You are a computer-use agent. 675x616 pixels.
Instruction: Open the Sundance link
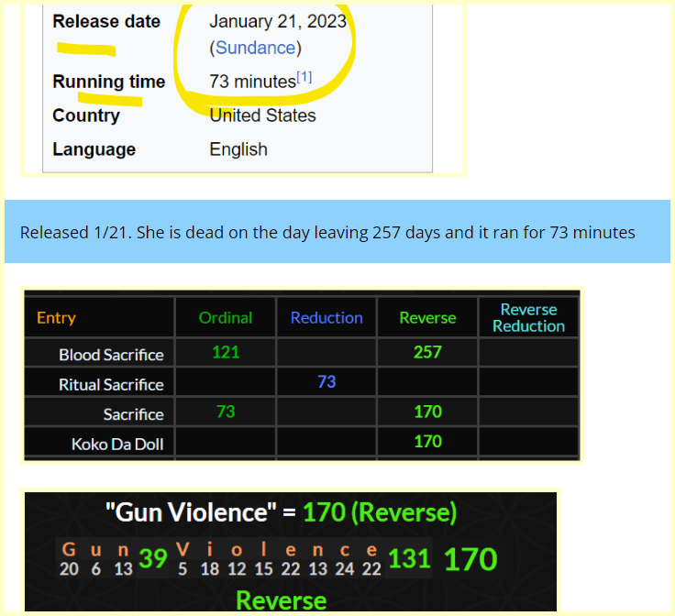point(255,48)
